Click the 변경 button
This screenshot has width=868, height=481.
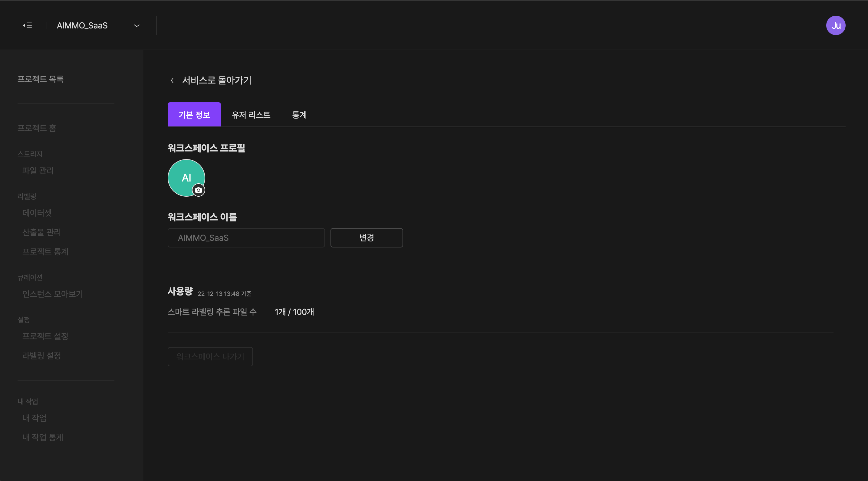(367, 238)
